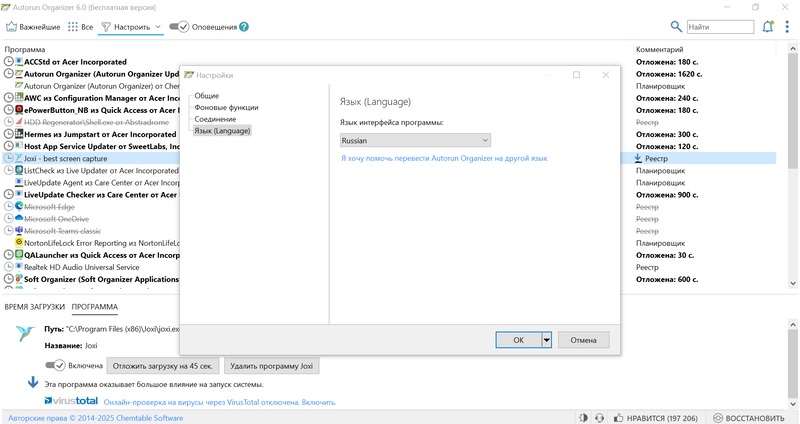
Task: Expand the Настроить filter dropdown
Action: click(158, 27)
